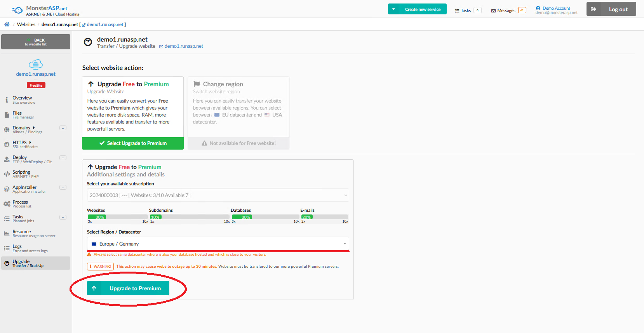
Task: Collapse the Domains section minus badge
Action: [x=63, y=128]
